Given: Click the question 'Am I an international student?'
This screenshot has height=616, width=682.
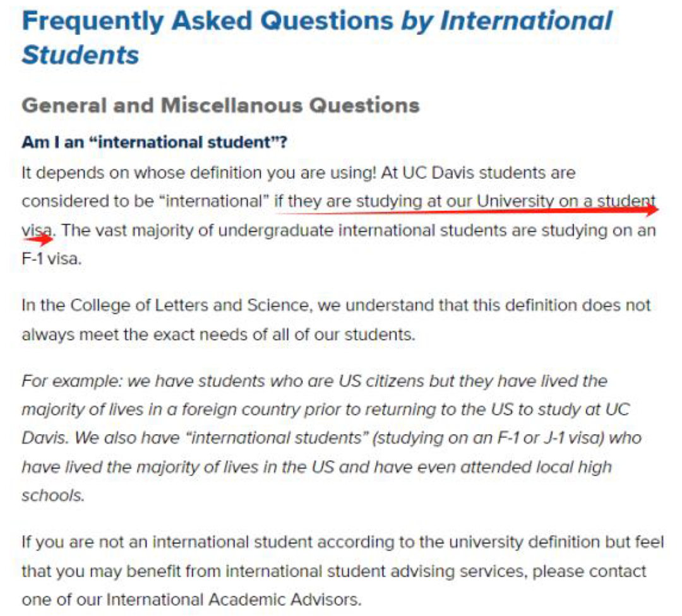Looking at the screenshot, I should (x=155, y=142).
